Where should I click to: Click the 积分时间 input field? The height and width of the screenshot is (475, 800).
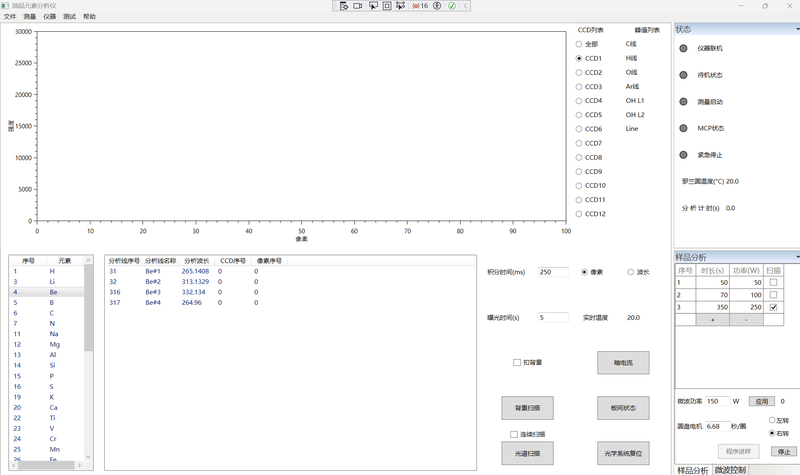[552, 272]
